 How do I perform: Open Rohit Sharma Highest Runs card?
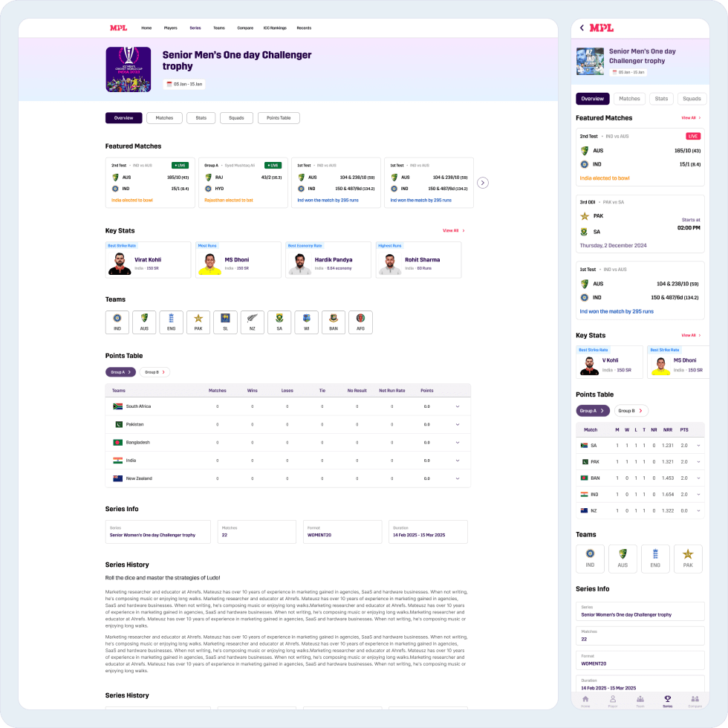418,260
